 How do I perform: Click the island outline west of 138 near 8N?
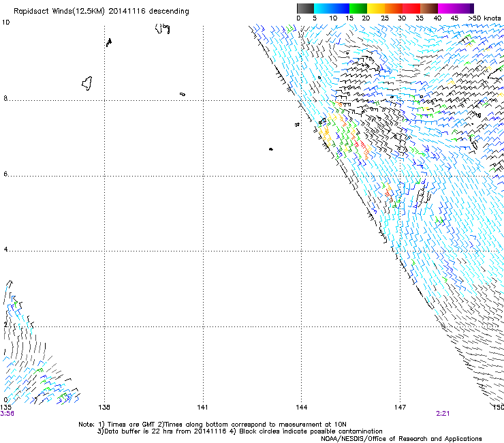coord(87,84)
